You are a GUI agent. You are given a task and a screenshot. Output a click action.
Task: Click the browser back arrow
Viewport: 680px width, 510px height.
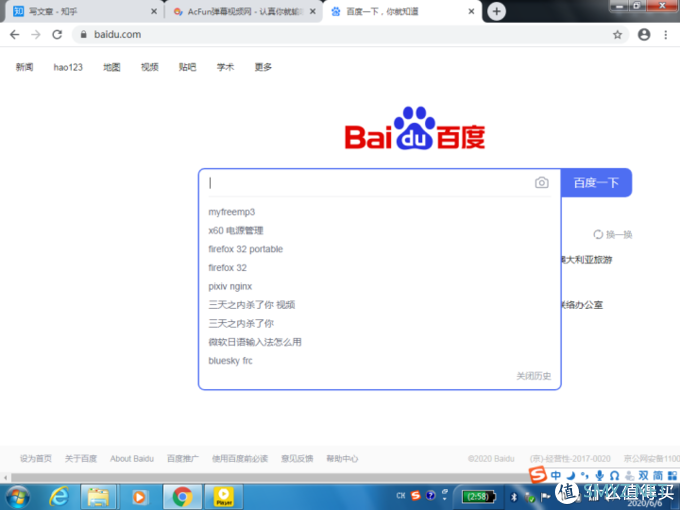coord(15,35)
